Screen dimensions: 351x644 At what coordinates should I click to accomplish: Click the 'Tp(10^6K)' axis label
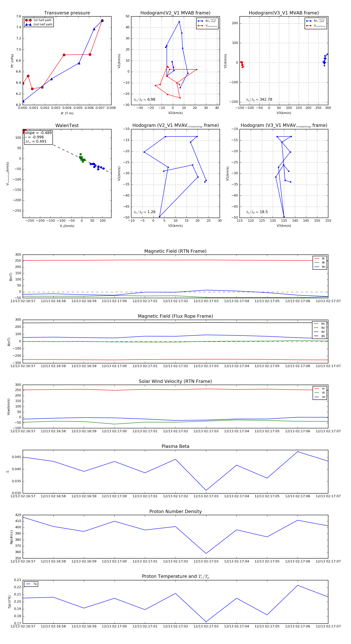[10, 602]
